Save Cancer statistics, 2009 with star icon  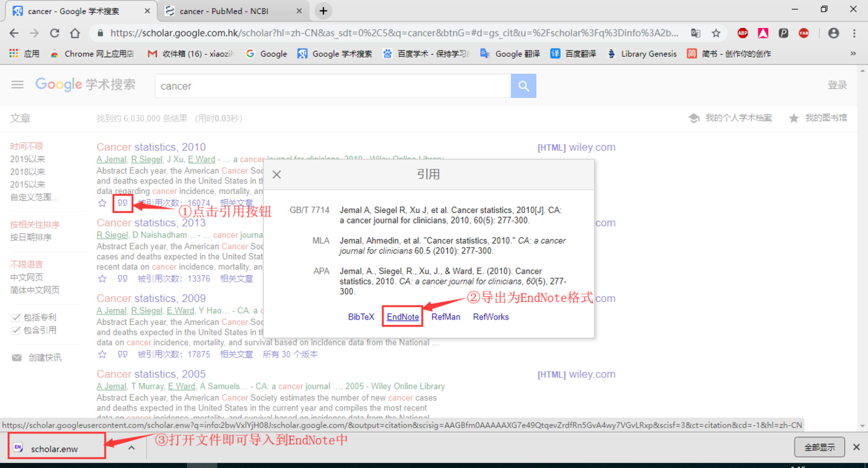point(102,355)
